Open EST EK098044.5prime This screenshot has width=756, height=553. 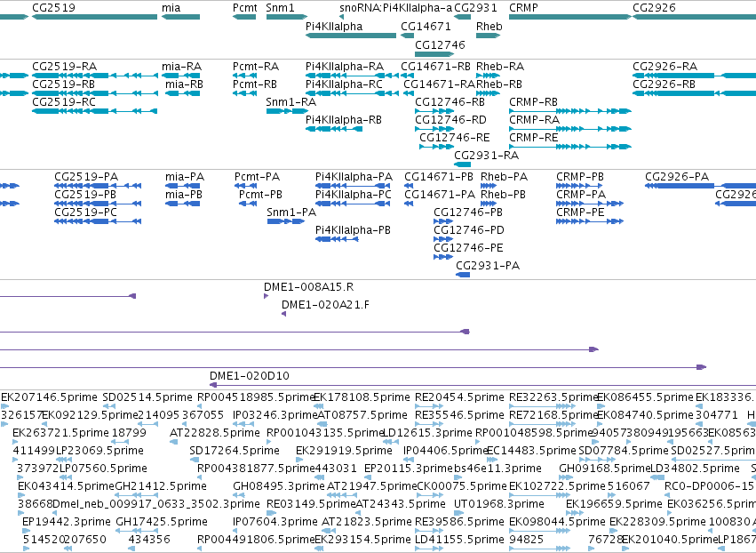[557, 522]
